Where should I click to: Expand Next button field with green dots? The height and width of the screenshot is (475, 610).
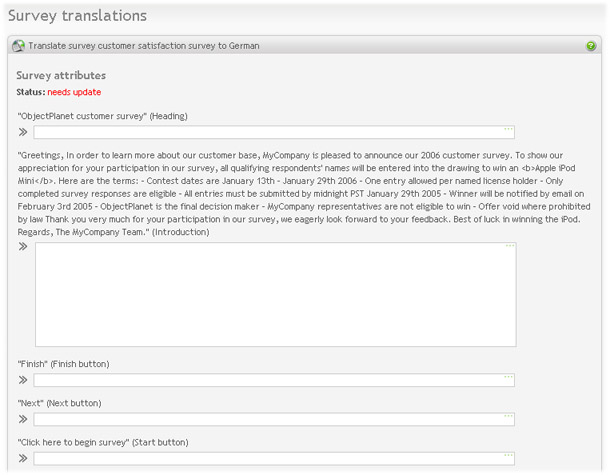pyautogui.click(x=508, y=416)
